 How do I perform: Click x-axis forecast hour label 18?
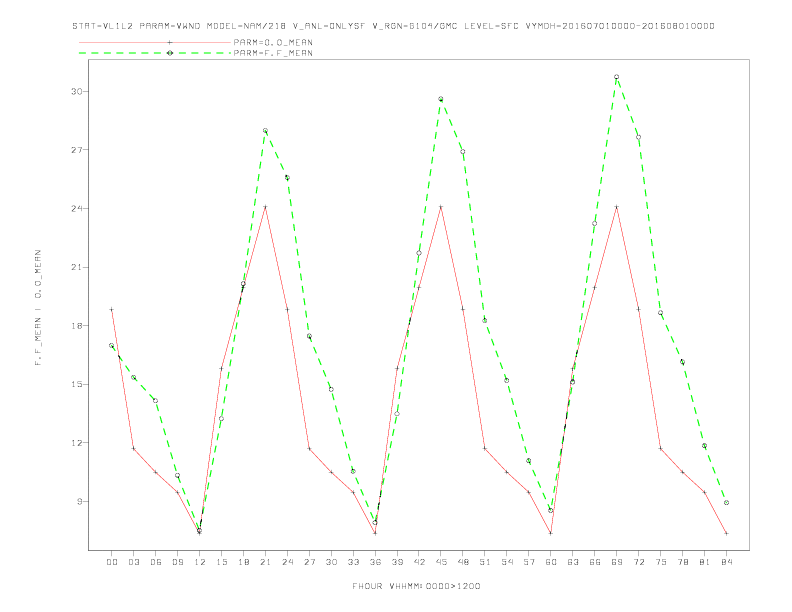[x=243, y=562]
